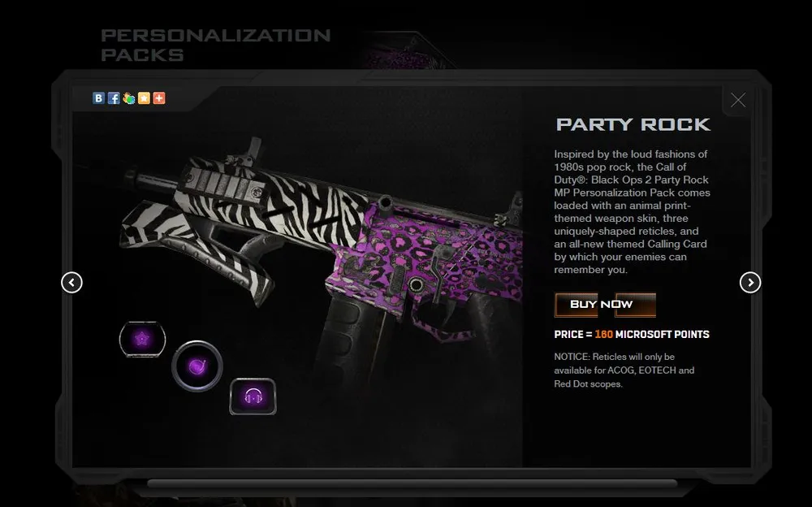Click the reticles availability notice text
This screenshot has height=507, width=812.
click(624, 370)
